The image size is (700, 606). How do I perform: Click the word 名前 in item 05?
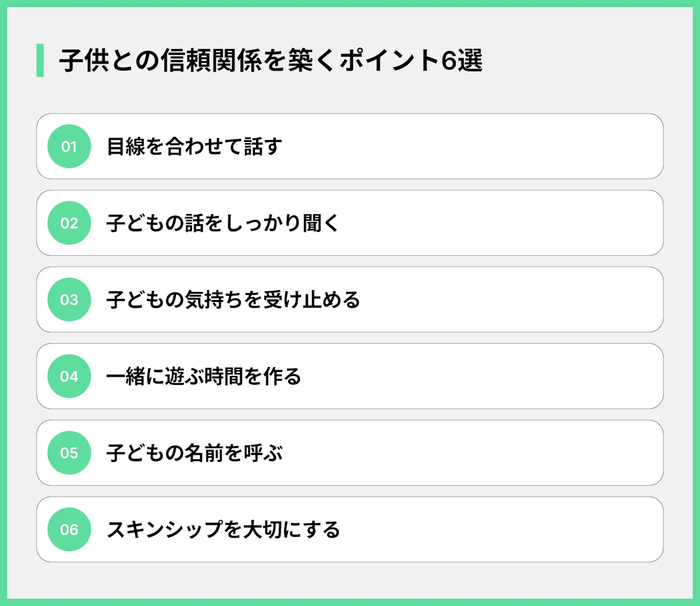point(204,453)
